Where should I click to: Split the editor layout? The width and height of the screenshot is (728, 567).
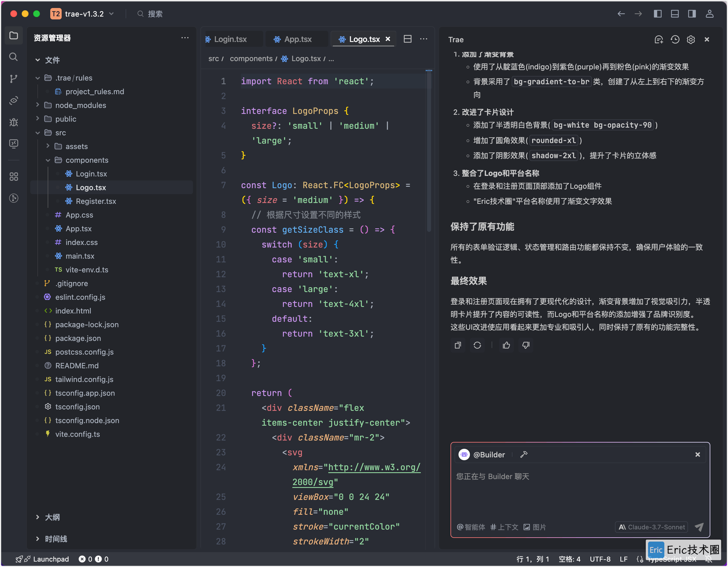(x=408, y=39)
